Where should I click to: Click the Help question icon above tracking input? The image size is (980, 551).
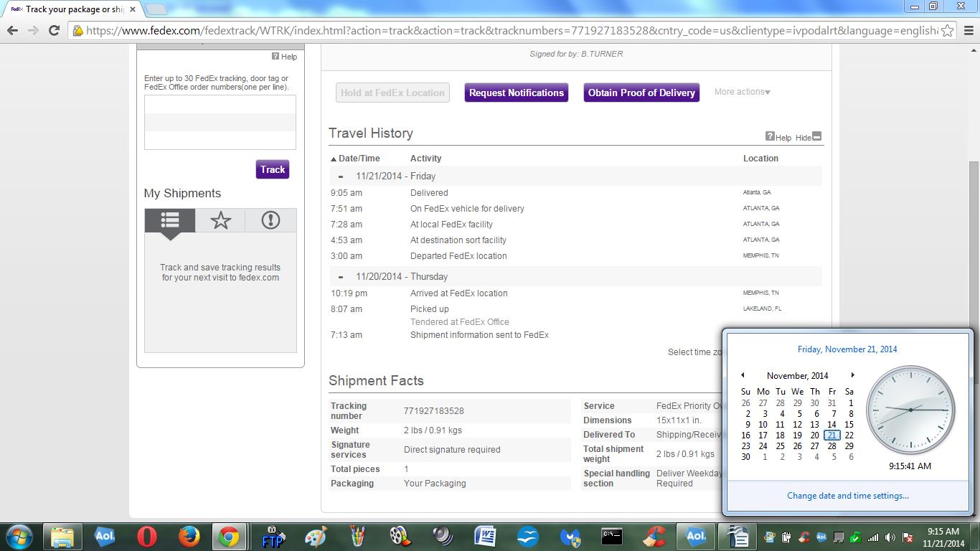pyautogui.click(x=275, y=56)
